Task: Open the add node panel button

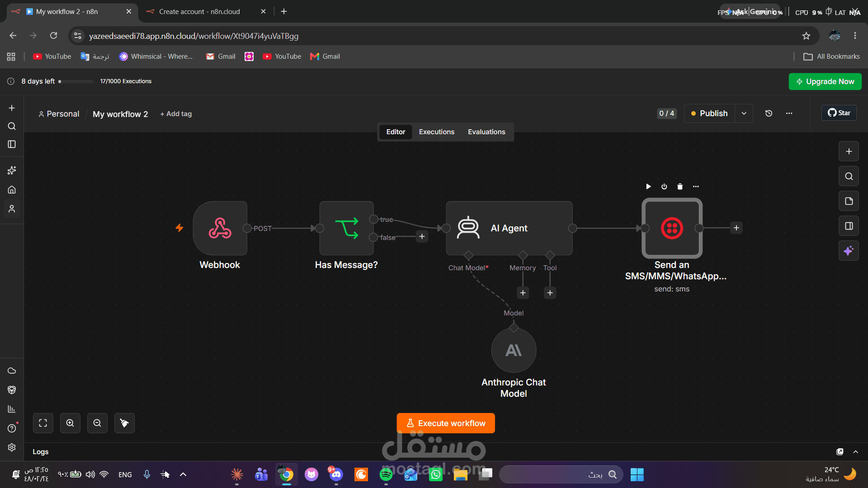Action: coord(849,151)
